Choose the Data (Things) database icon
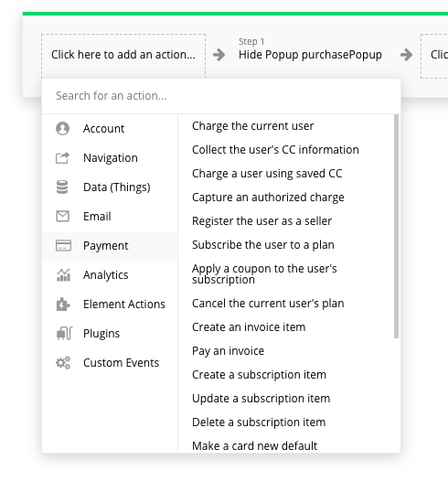This screenshot has width=448, height=481. [x=62, y=187]
